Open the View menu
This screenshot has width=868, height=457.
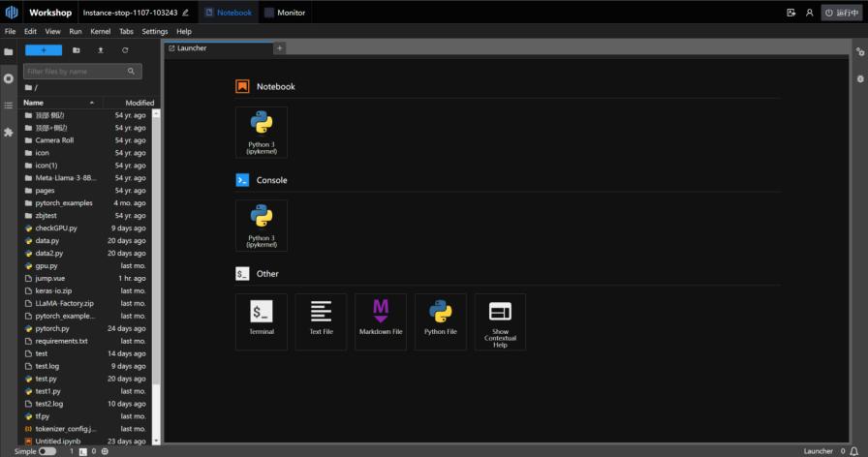point(52,32)
